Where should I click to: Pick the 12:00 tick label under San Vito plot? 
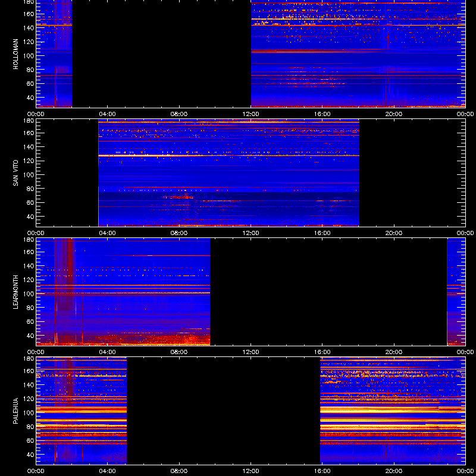[250, 233]
